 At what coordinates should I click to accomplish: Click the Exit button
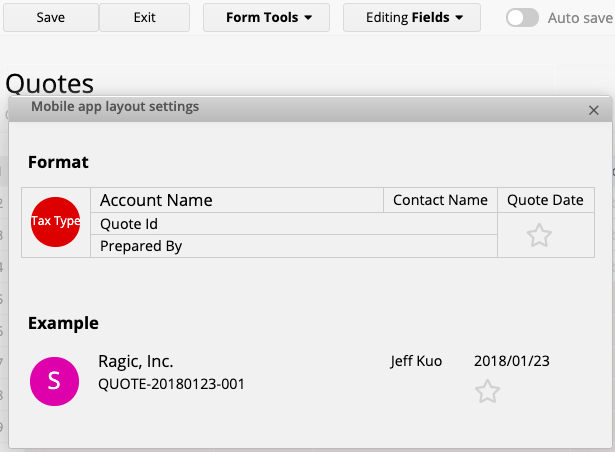145,18
